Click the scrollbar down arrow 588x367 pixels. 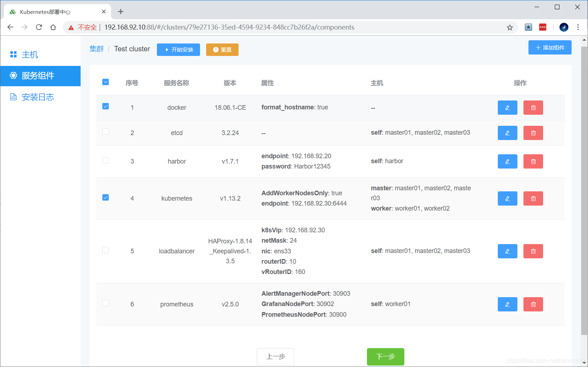[x=584, y=363]
